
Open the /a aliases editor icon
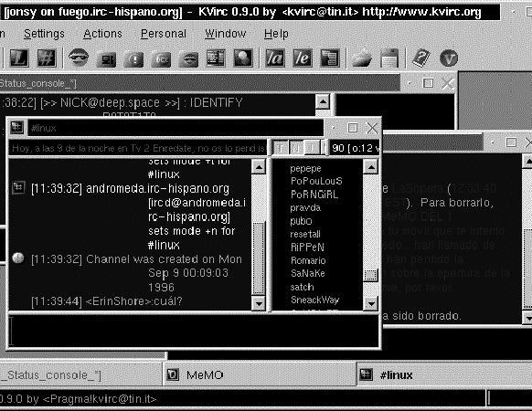coord(275,58)
